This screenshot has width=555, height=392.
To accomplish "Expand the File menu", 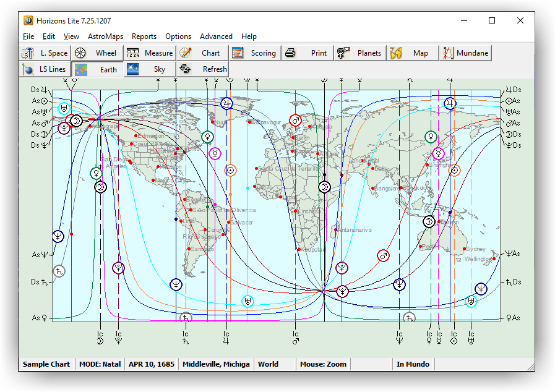I will (28, 36).
